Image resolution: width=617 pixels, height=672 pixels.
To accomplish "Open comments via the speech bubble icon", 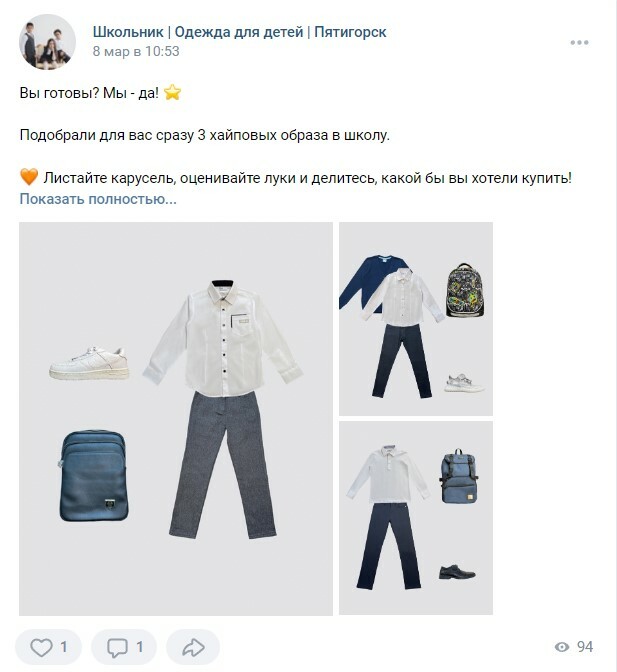I will coord(117,648).
